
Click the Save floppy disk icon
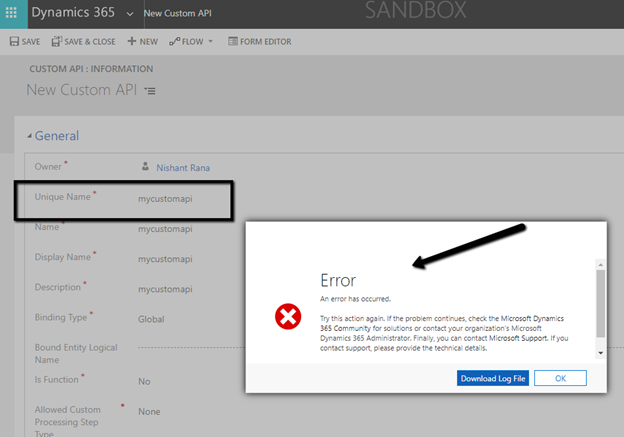pos(14,41)
